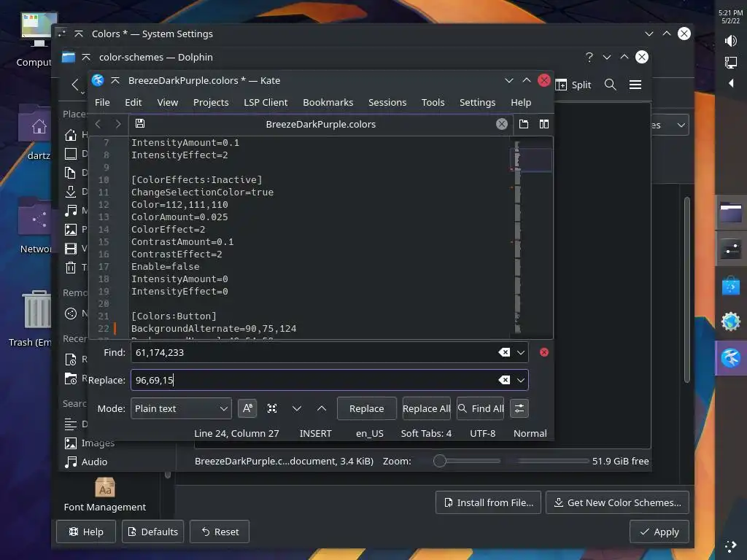This screenshot has height=560, width=747.
Task: Select Audio in Dolphin places panel
Action: point(86,462)
